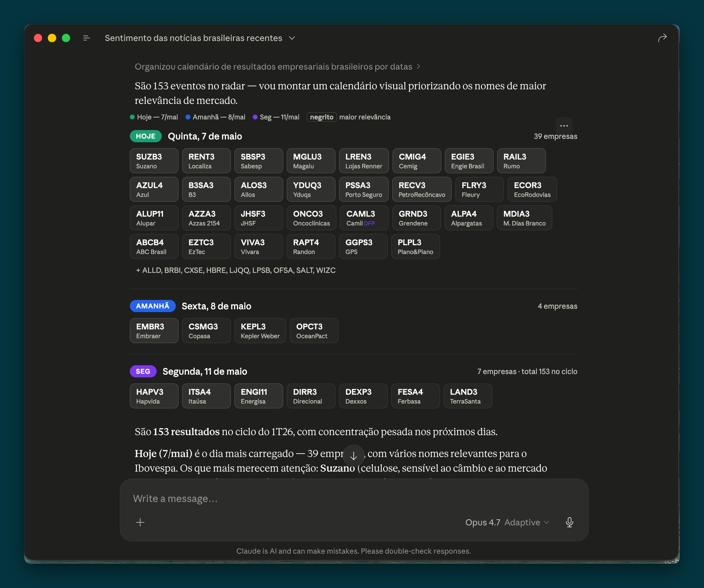Jump to bottom with the down arrow
704x588 pixels.
(353, 455)
